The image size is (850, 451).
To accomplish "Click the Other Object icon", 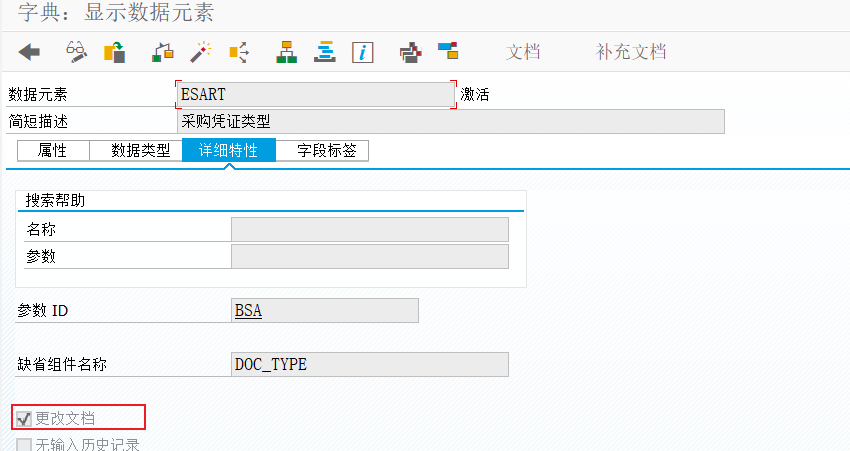I will (114, 52).
